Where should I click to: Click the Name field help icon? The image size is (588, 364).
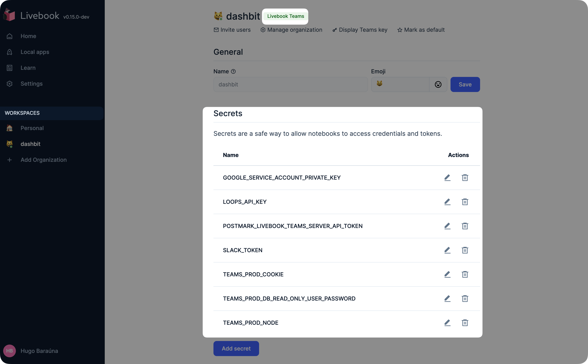coord(233,72)
